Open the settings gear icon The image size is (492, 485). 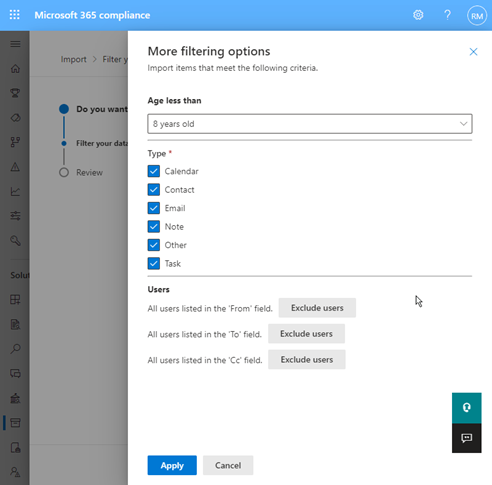[418, 15]
